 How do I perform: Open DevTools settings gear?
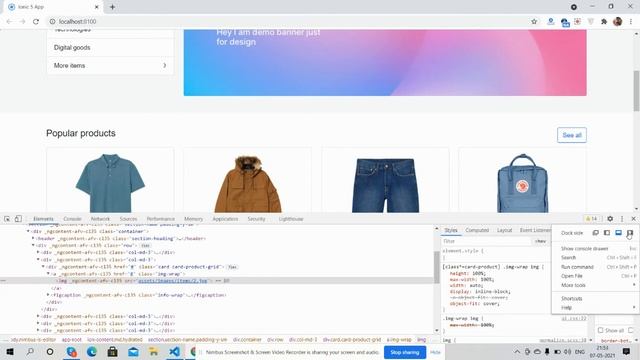click(x=610, y=219)
